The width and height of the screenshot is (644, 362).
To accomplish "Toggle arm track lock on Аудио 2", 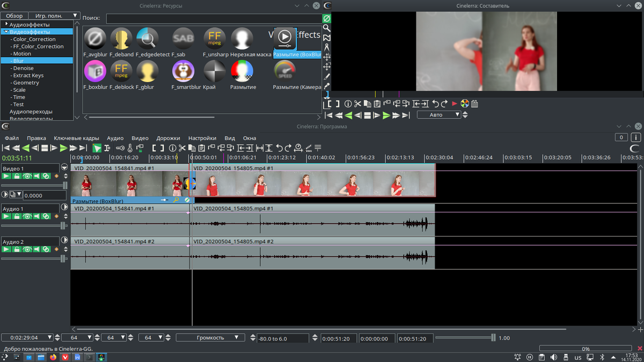I will tap(17, 249).
